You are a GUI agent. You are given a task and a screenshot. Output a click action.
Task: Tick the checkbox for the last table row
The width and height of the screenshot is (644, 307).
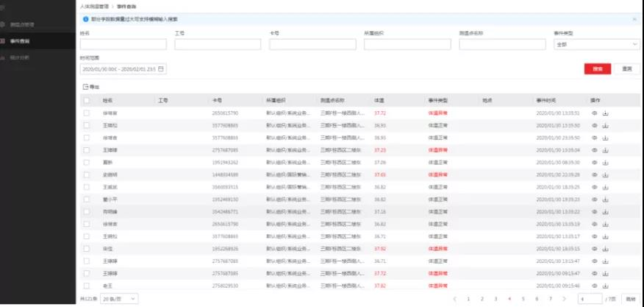click(87, 286)
